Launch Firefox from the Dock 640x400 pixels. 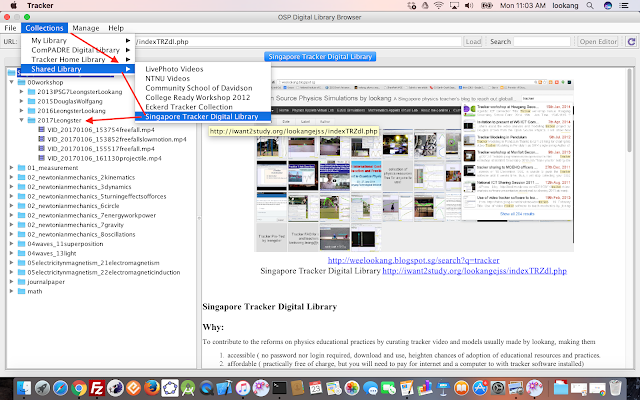click(x=151, y=388)
